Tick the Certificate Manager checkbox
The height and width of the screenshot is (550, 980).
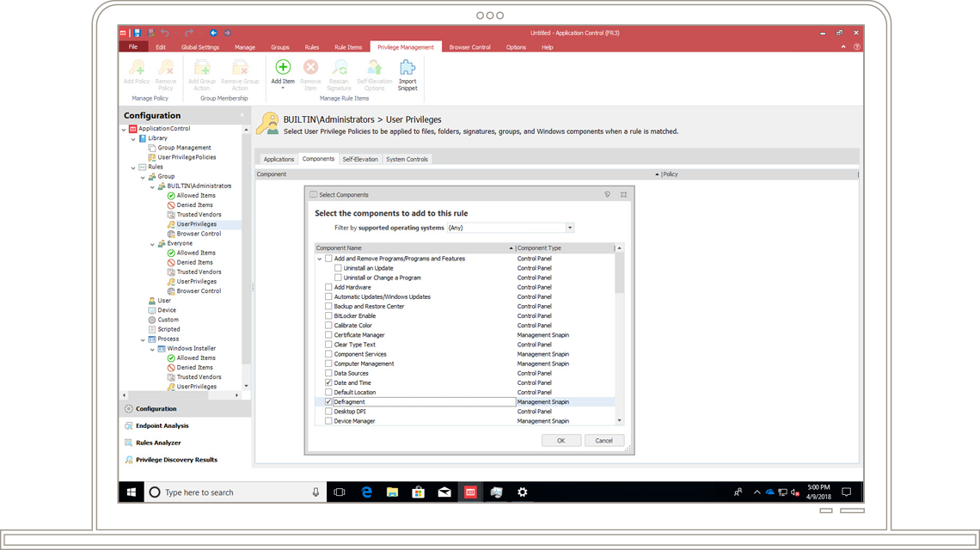[x=328, y=335]
